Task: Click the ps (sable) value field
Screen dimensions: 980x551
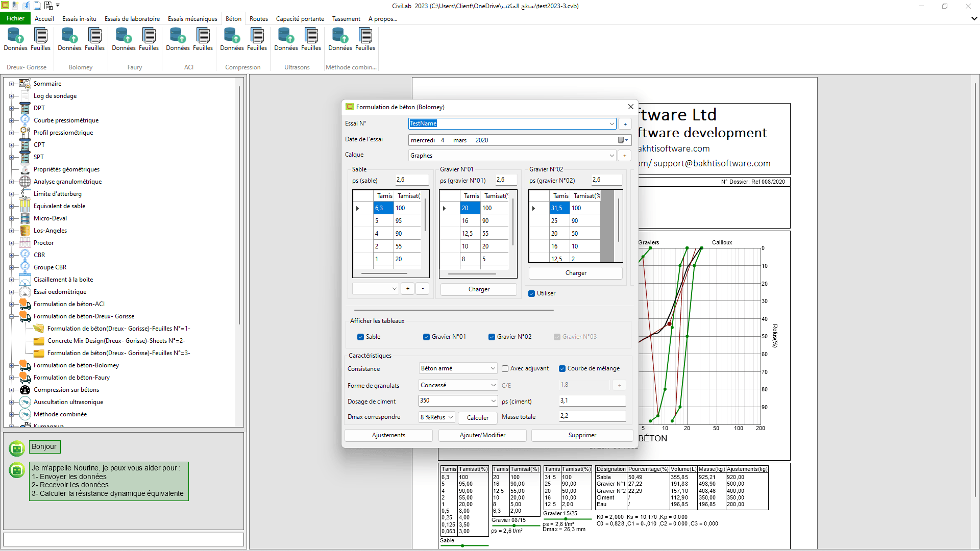Action: coord(412,180)
